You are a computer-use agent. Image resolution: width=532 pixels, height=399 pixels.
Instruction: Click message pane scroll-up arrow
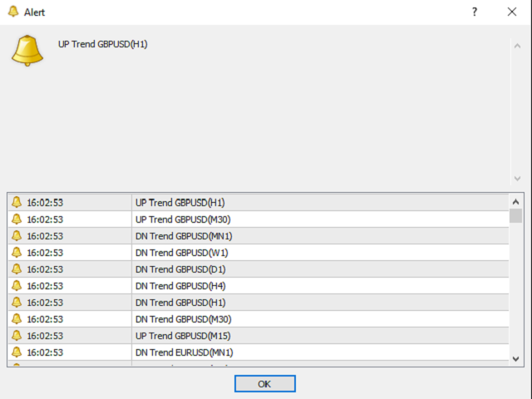[x=516, y=45]
